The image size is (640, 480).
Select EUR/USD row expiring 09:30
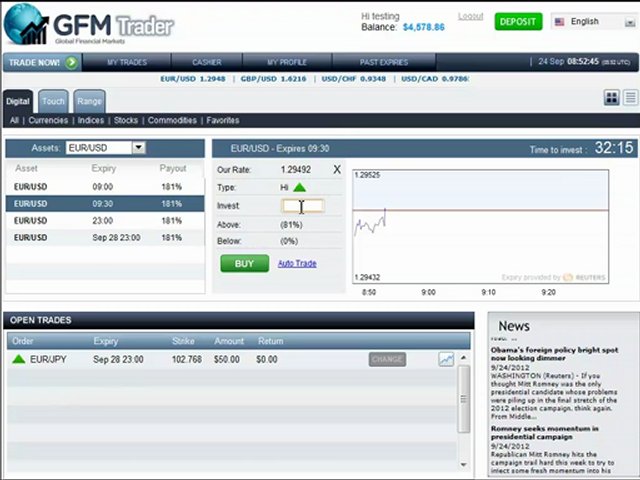[x=105, y=204]
